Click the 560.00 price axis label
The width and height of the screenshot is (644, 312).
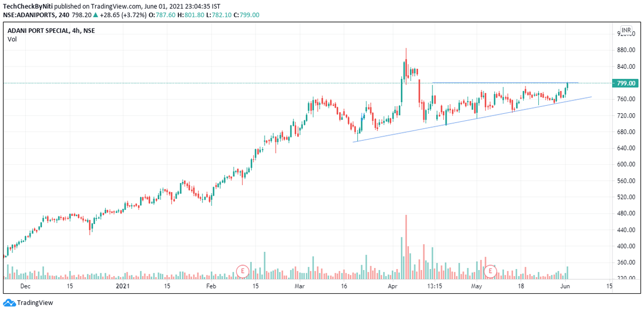(626, 181)
